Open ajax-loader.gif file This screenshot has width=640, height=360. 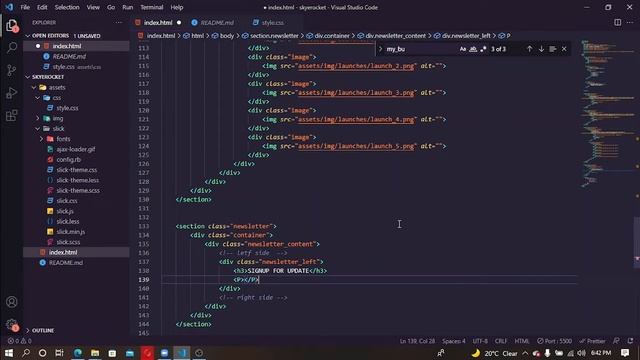tap(76, 149)
